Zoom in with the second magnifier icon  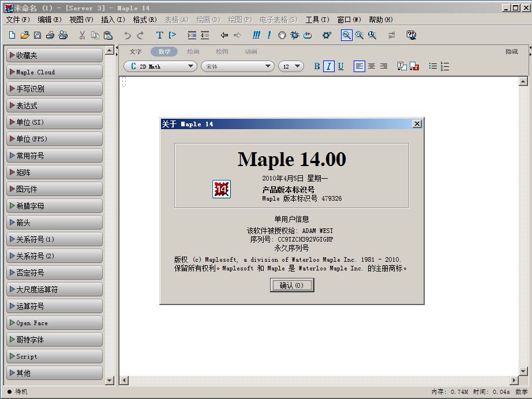tap(359, 35)
